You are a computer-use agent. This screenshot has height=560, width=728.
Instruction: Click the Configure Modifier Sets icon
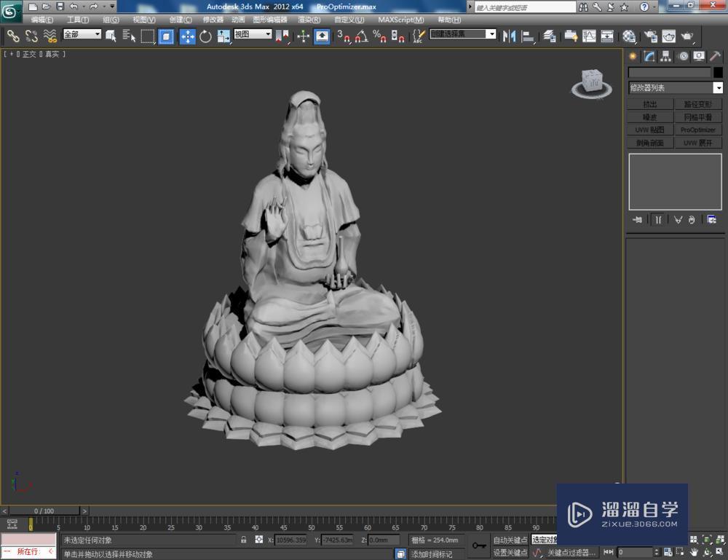coord(711,219)
